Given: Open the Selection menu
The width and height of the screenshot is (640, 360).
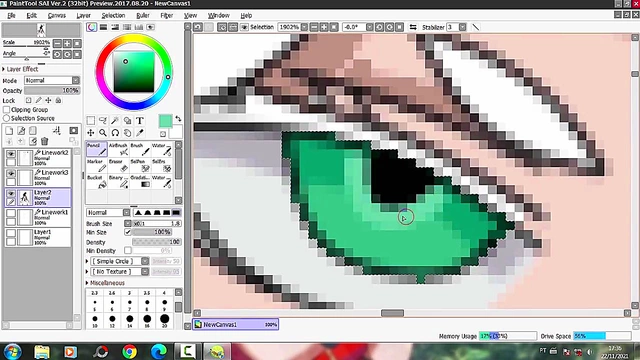Looking at the screenshot, I should (113, 16).
